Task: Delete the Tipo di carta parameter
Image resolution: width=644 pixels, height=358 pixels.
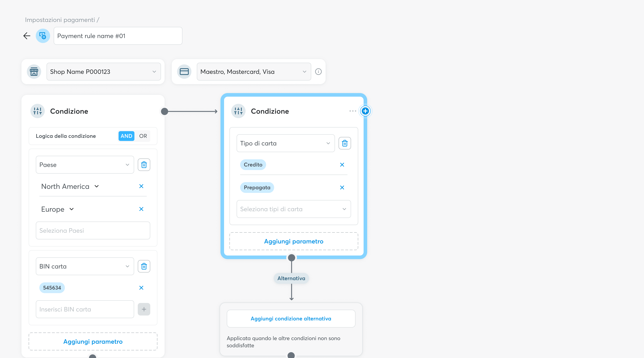Action: tap(345, 143)
